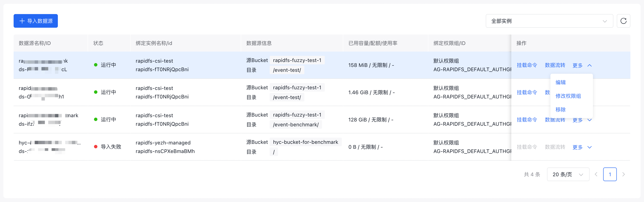
Task: Click the disabled 数据流转 in the 导入失败 row
Action: [555, 147]
